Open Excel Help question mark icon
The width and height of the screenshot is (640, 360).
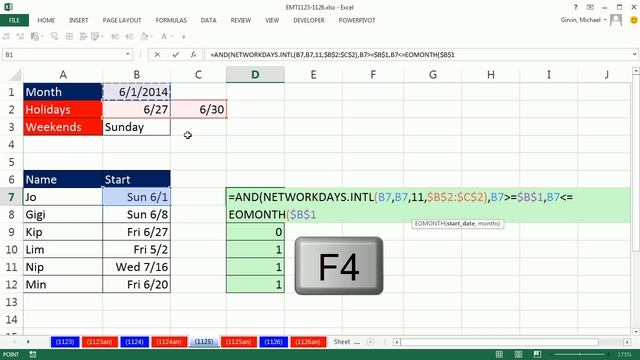(576, 7)
